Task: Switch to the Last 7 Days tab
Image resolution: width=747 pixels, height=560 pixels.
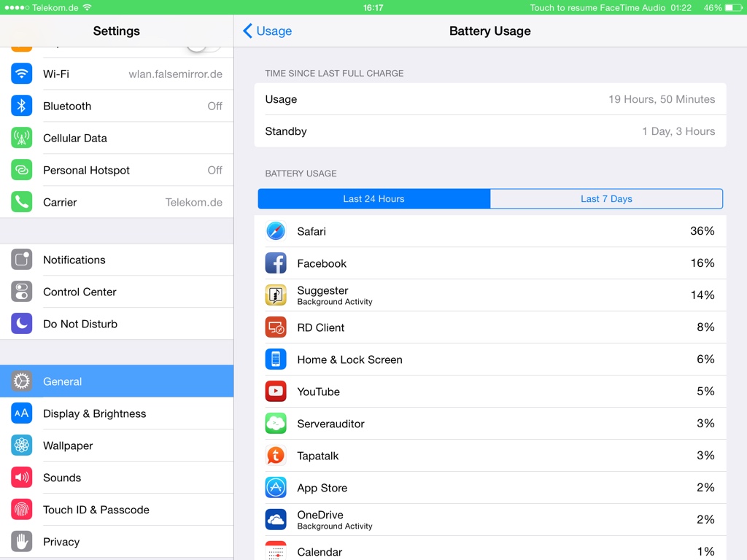Action: [606, 198]
